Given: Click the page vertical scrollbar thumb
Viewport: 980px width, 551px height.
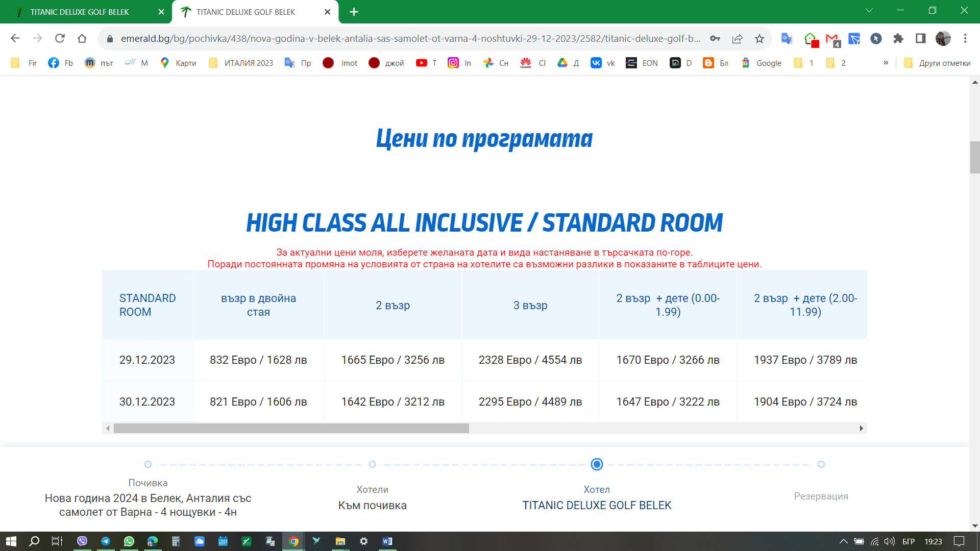Looking at the screenshot, I should [x=975, y=157].
